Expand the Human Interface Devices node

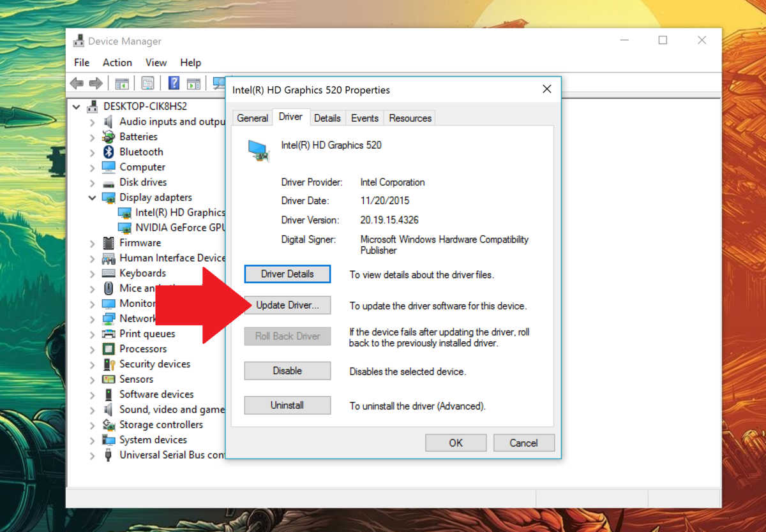click(92, 258)
